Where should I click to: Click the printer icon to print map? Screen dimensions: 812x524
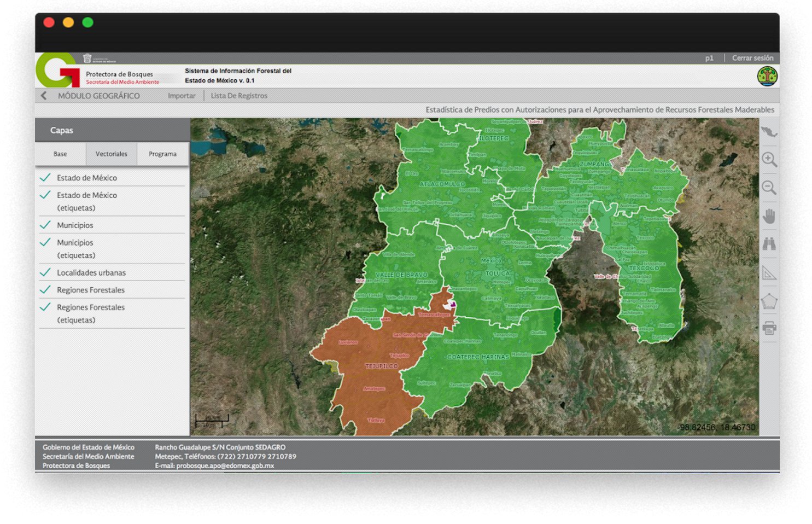769,328
